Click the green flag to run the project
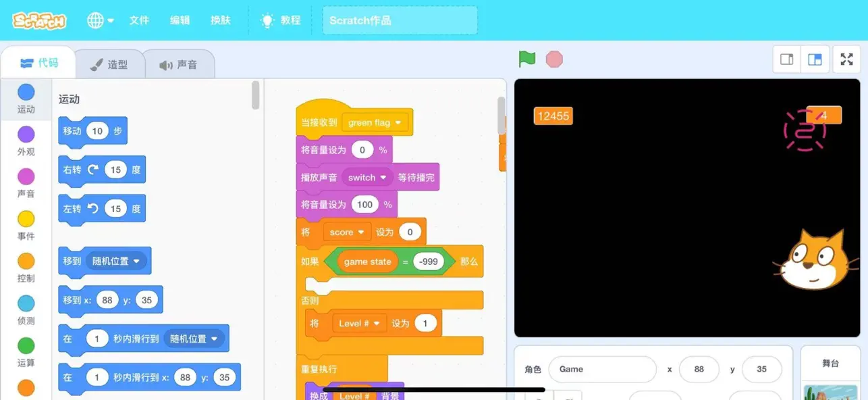The height and width of the screenshot is (400, 868). 527,59
